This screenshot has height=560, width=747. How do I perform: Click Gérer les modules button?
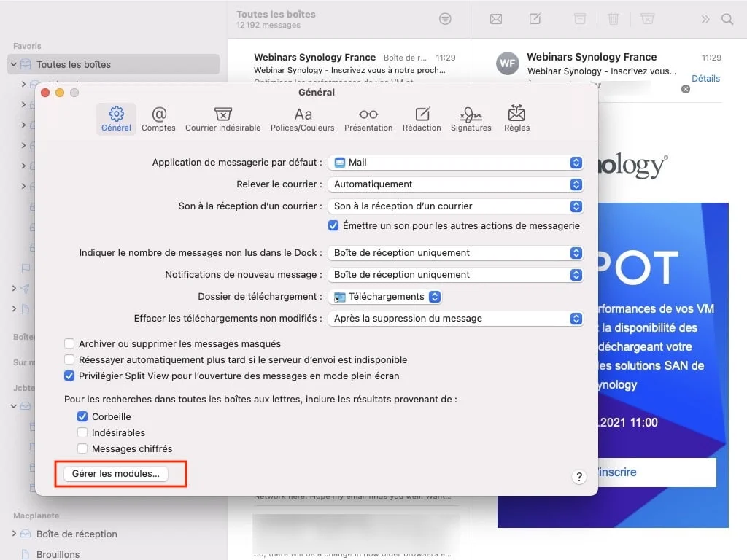coord(116,474)
